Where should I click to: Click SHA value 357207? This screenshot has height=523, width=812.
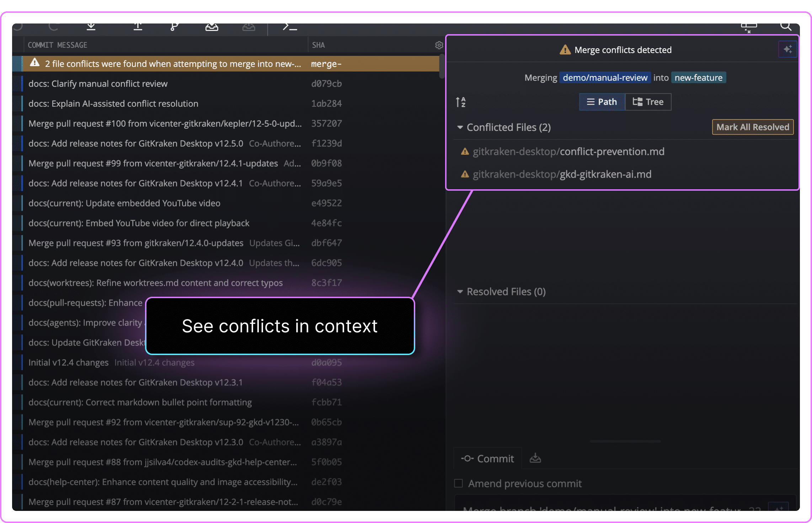tap(326, 123)
